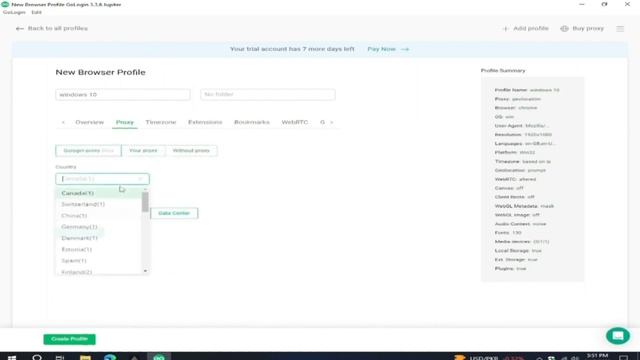Select the Data Center button
Image resolution: width=640 pixels, height=360 pixels.
(174, 213)
